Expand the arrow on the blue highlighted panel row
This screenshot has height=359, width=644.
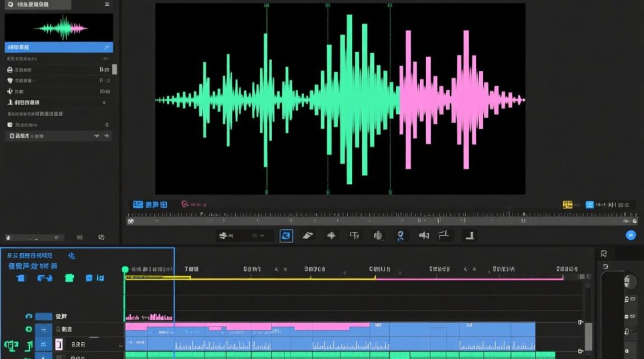[x=106, y=47]
